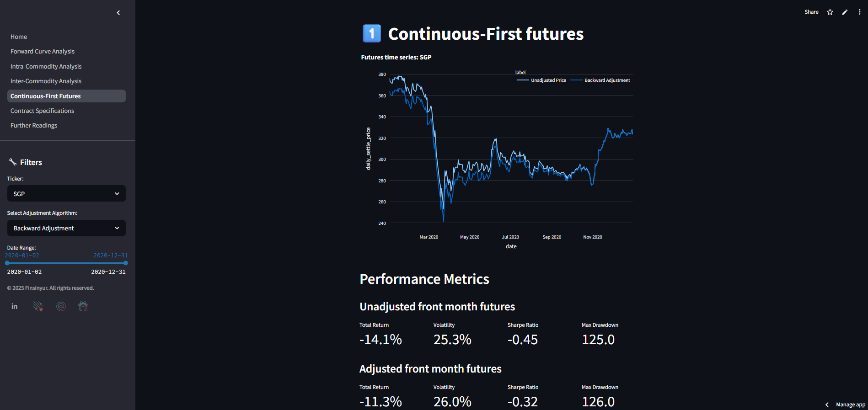Open the Further Readings link
This screenshot has width=868, height=410.
pos(34,126)
